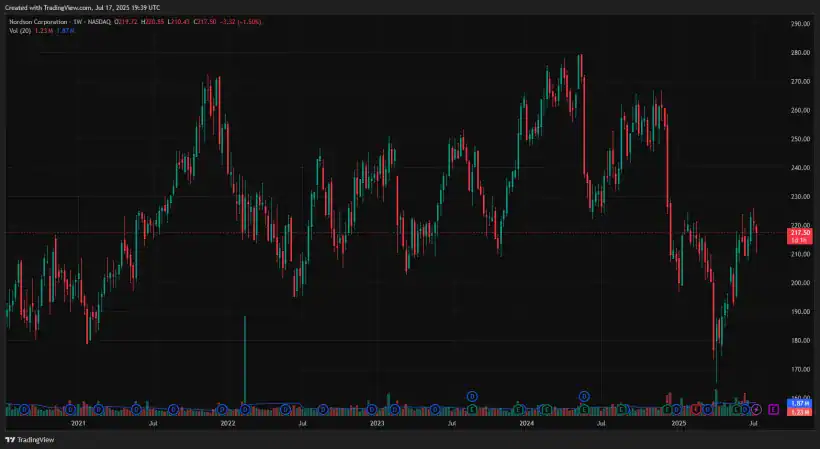Click the 2023 label on time axis
This screenshot has height=449, width=820.
click(377, 424)
